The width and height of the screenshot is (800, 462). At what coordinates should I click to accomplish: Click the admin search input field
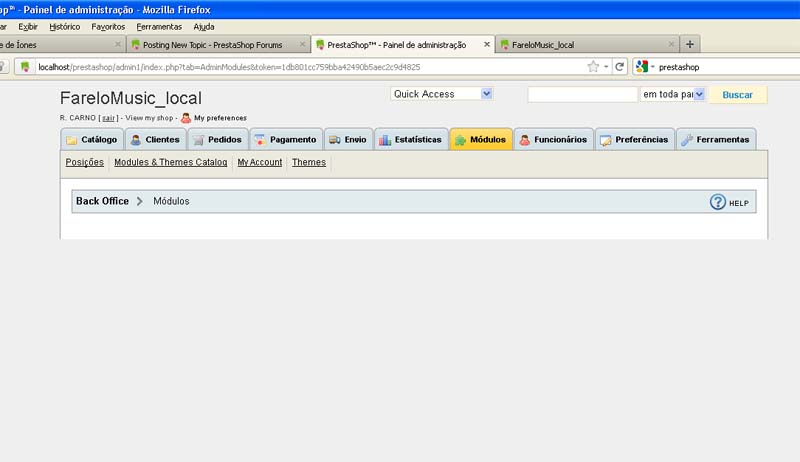coord(583,94)
